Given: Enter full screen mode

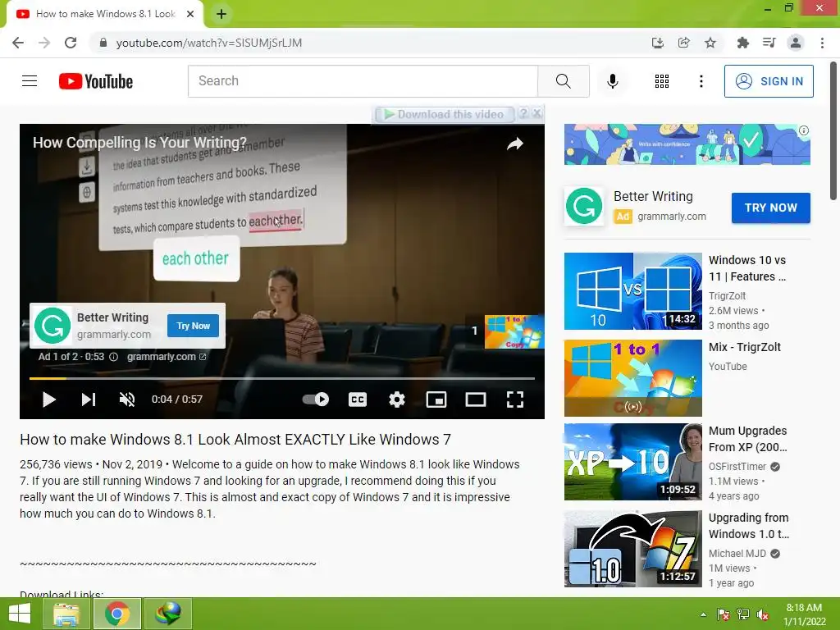Looking at the screenshot, I should click(x=515, y=399).
